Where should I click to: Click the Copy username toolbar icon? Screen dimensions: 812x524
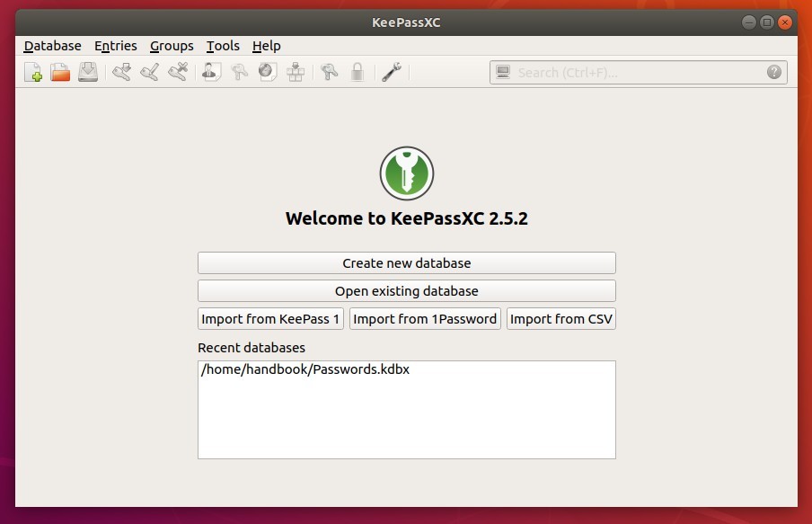click(x=210, y=72)
